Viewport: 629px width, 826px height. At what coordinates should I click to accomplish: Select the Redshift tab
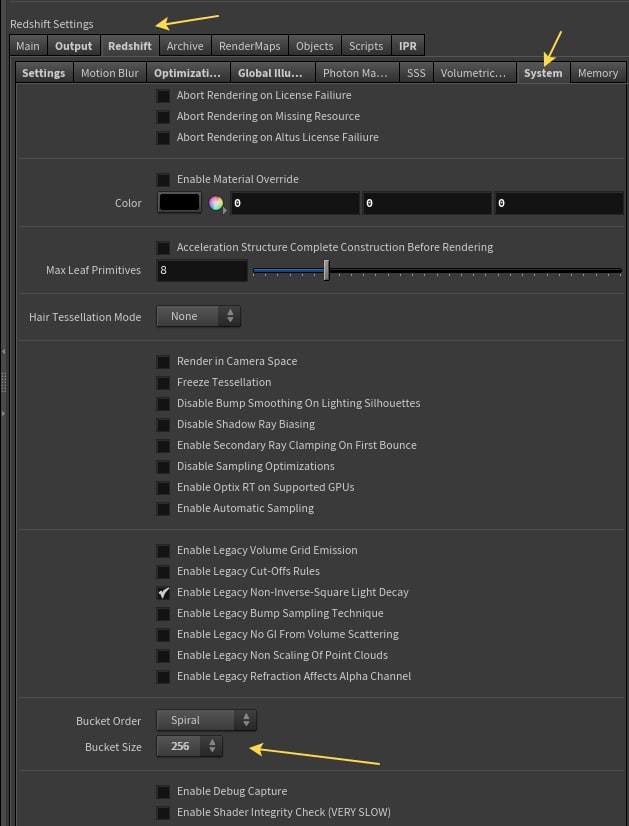point(130,46)
